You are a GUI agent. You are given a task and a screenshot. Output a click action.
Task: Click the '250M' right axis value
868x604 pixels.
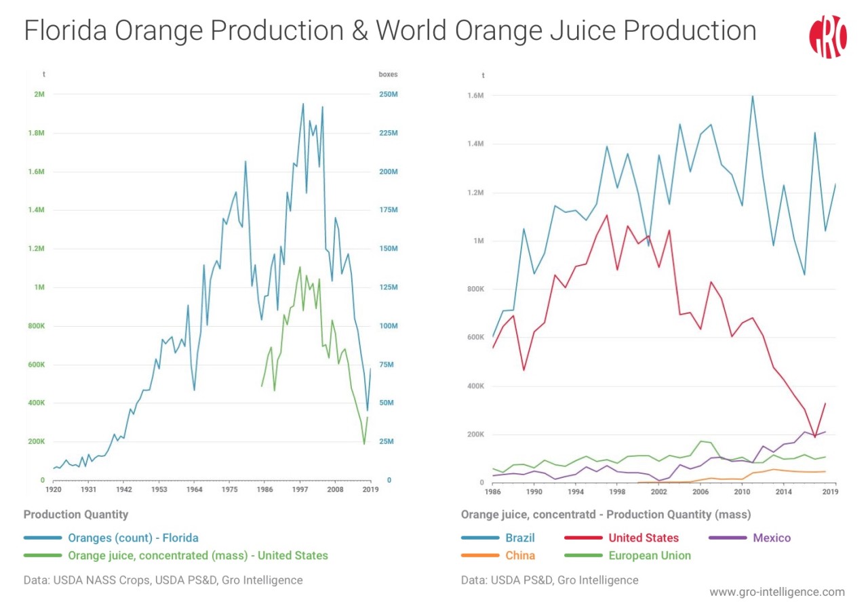(388, 94)
